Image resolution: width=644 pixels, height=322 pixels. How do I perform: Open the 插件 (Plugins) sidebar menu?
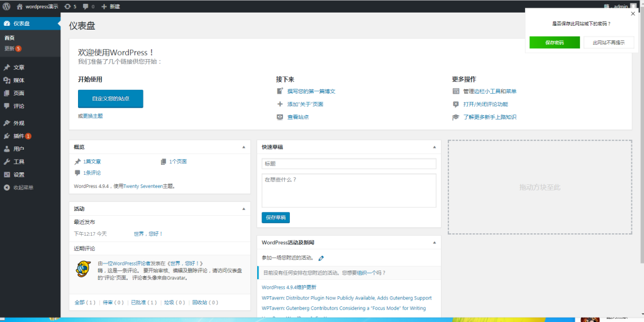(30, 136)
